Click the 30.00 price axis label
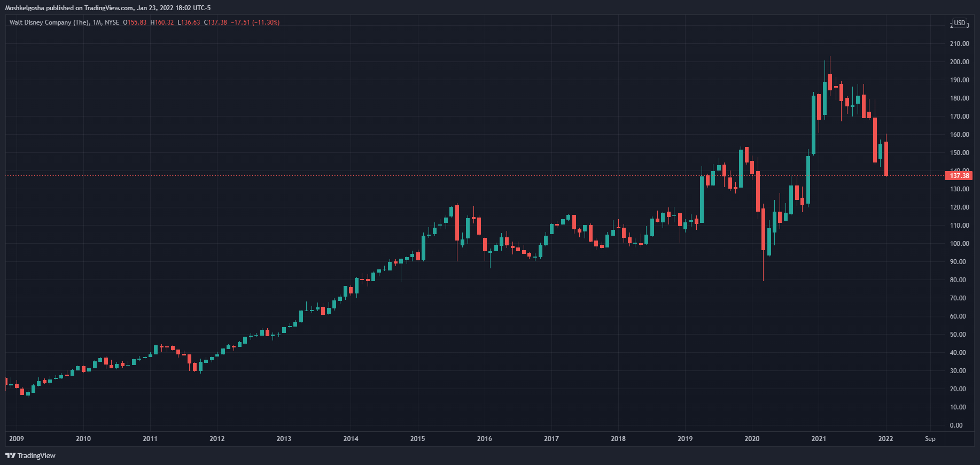This screenshot has height=465, width=980. tap(958, 371)
